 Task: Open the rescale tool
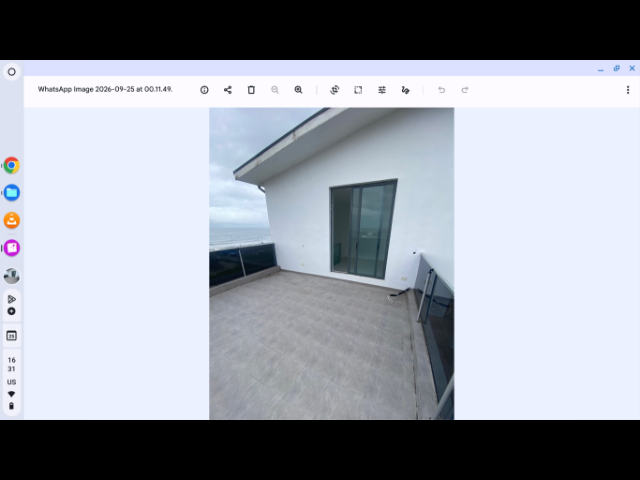click(x=358, y=90)
